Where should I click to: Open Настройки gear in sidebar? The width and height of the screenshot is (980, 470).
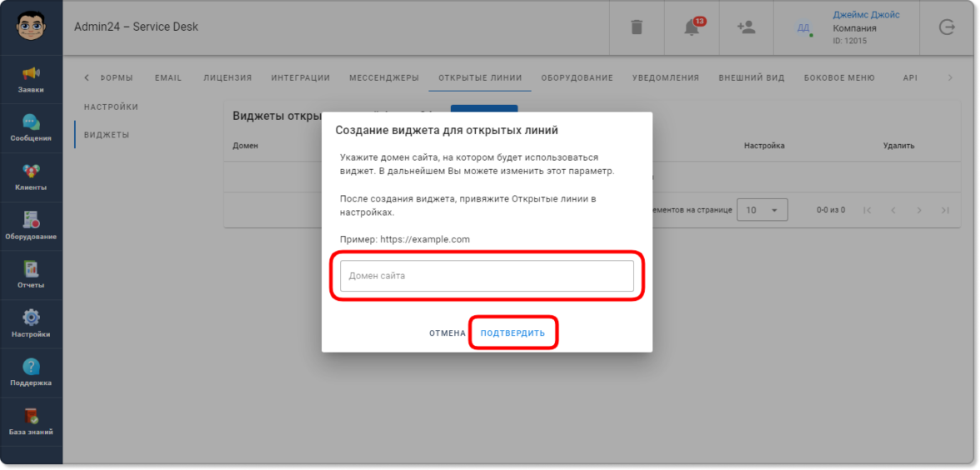point(32,323)
